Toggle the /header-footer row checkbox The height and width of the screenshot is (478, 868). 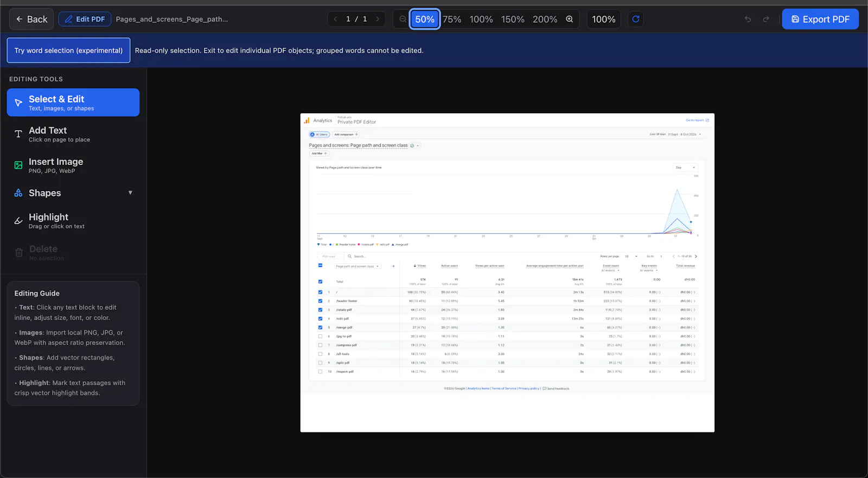point(320,301)
